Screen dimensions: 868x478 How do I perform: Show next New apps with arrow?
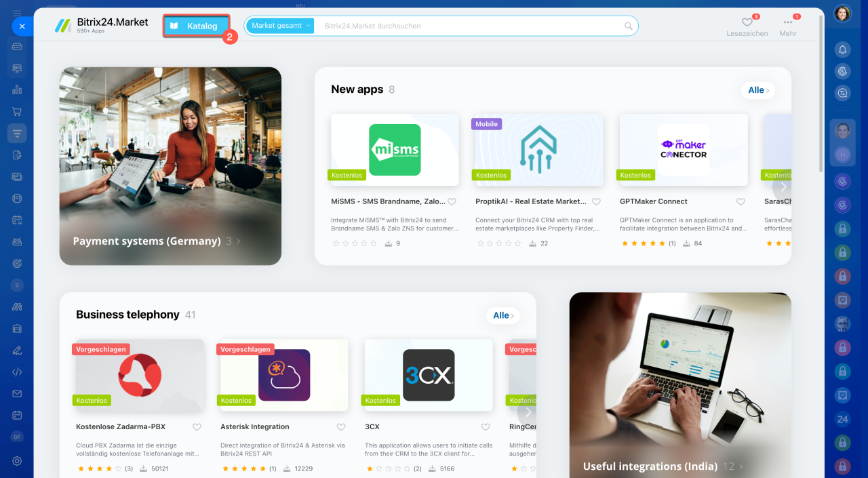(783, 186)
